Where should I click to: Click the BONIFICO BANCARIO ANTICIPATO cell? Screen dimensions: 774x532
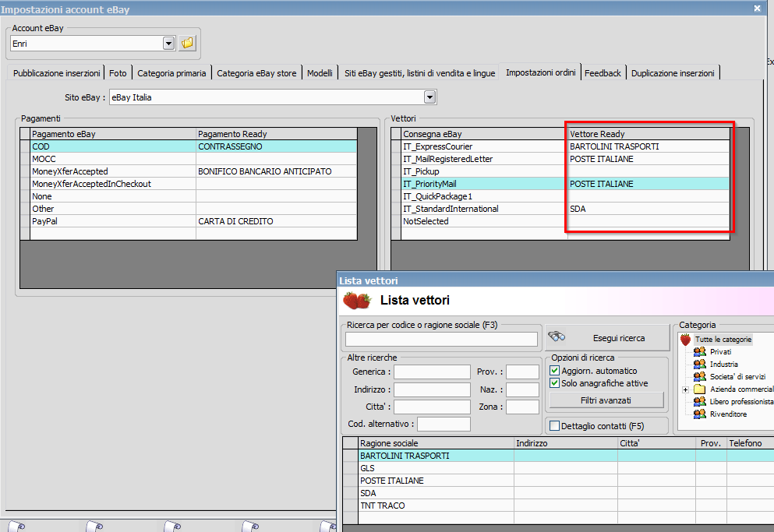276,171
